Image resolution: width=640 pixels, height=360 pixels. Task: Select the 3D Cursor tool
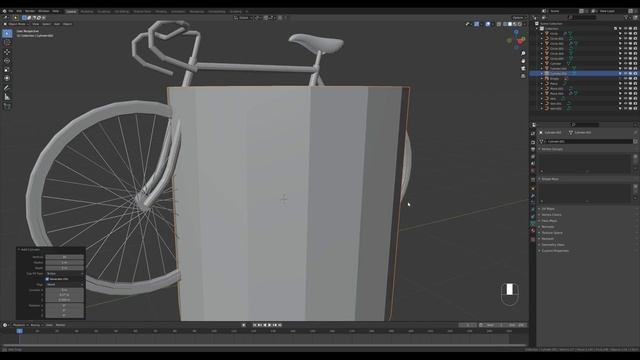coord(7,42)
